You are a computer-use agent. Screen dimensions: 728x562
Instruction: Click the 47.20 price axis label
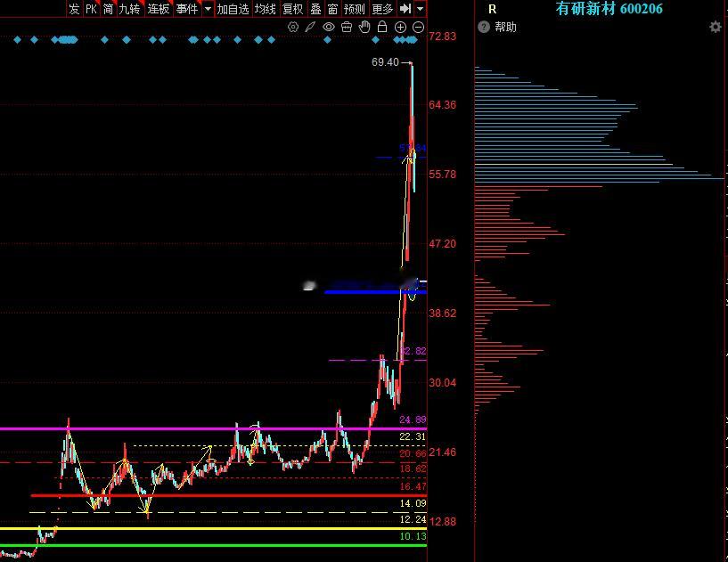[x=443, y=244]
